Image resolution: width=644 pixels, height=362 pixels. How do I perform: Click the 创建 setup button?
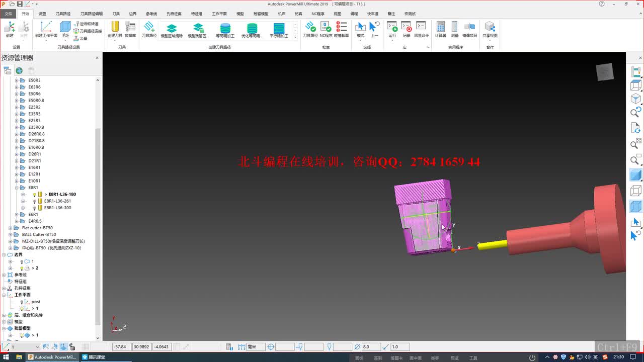[x=10, y=29]
